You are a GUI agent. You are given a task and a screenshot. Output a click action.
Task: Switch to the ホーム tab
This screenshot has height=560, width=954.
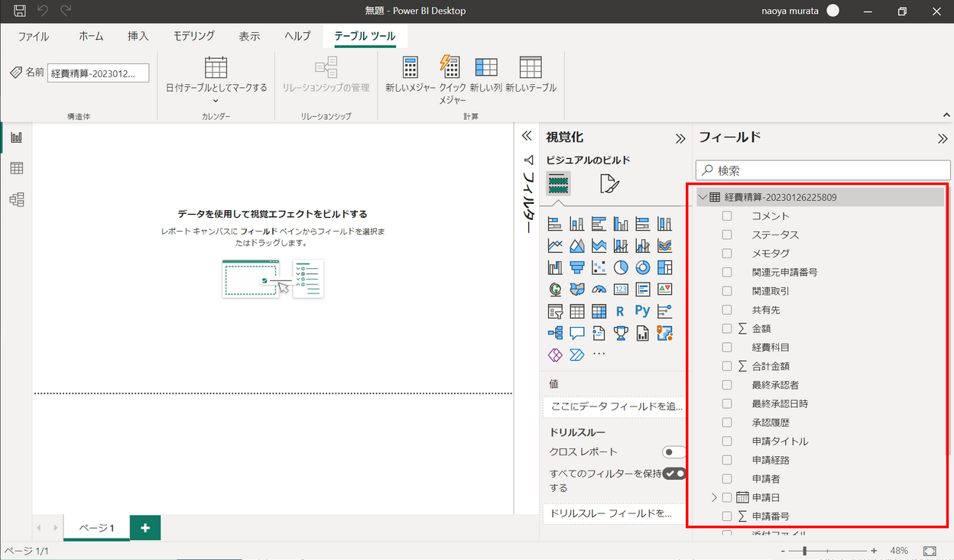click(x=92, y=36)
